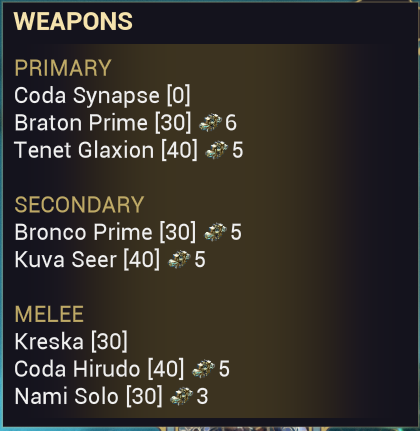Click the forma count 3 next to Nami Solo
The image size is (420, 431).
click(x=202, y=396)
